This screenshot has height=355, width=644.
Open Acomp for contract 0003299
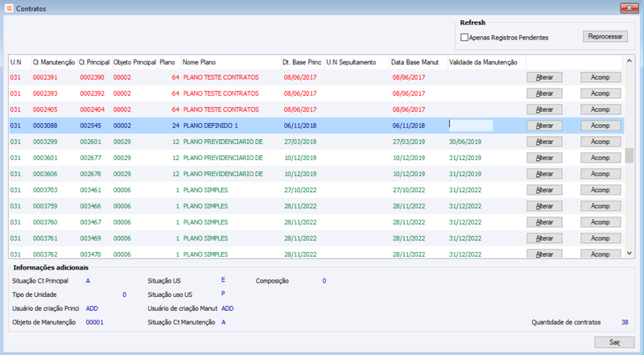[601, 142]
